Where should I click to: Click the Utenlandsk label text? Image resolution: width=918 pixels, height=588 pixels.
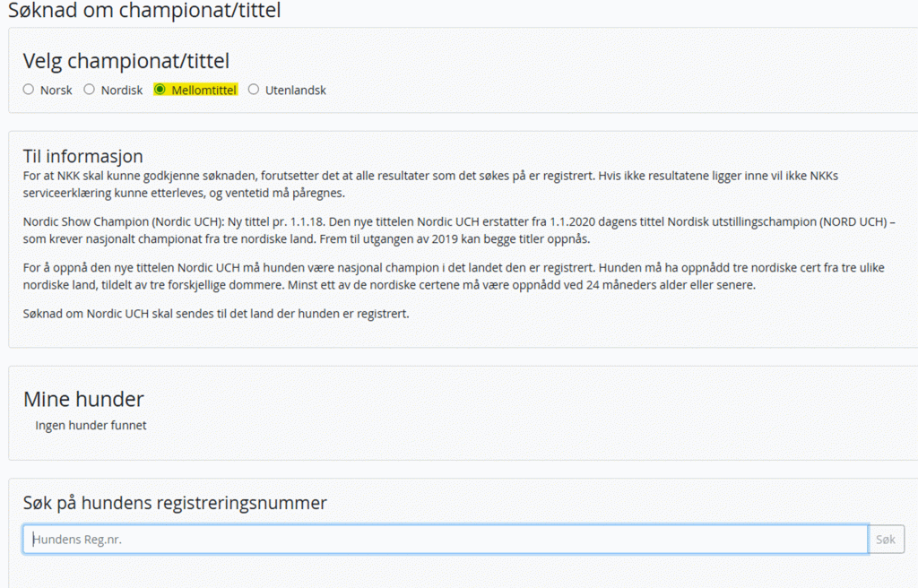295,91
